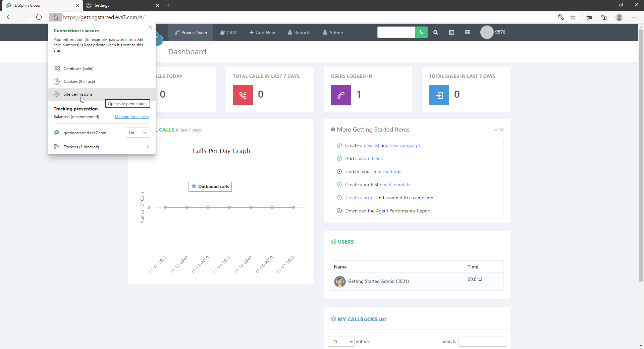Image resolution: width=644 pixels, height=349 pixels.
Task: Open a new browser tab
Action: 168,5
